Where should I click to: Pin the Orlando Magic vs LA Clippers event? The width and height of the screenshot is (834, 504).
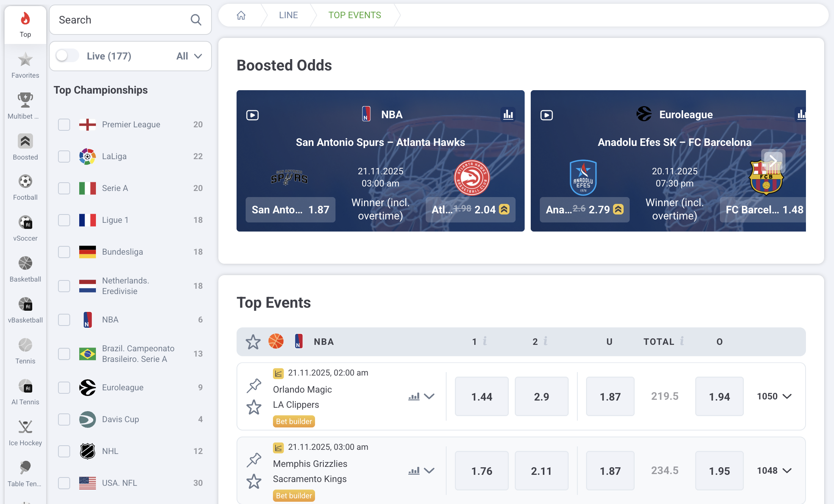pyautogui.click(x=254, y=386)
